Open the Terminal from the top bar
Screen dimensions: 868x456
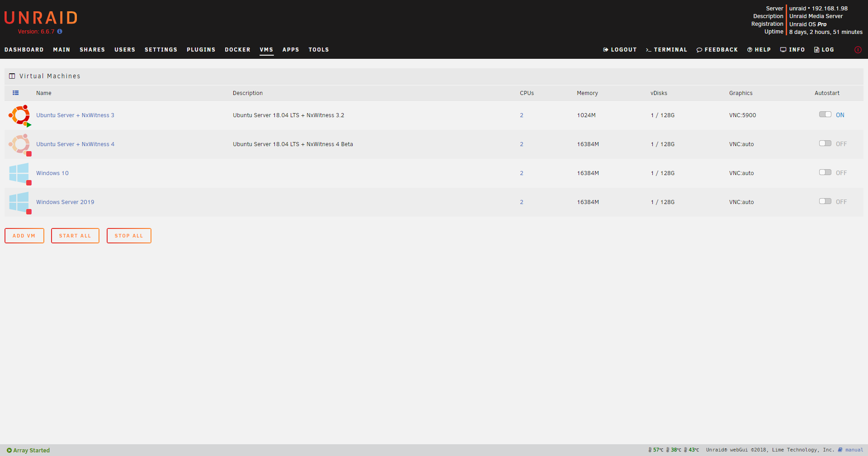click(666, 50)
